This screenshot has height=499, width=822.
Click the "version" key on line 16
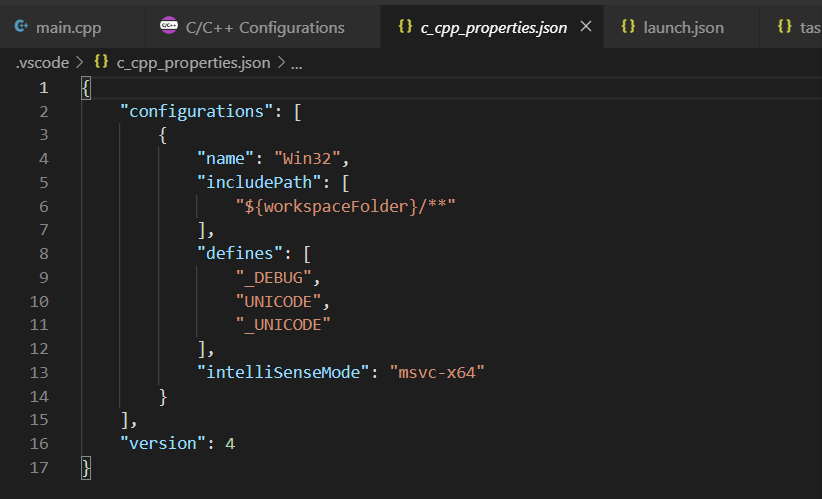pyautogui.click(x=163, y=444)
